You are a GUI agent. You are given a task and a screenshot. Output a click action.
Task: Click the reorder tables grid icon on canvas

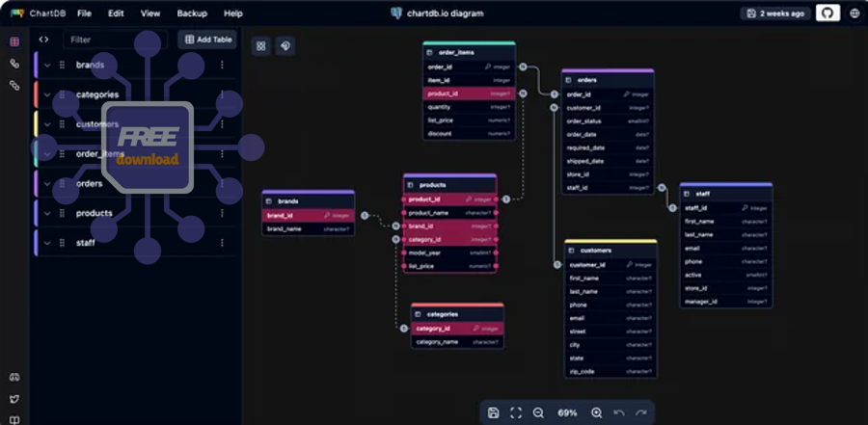click(x=261, y=46)
